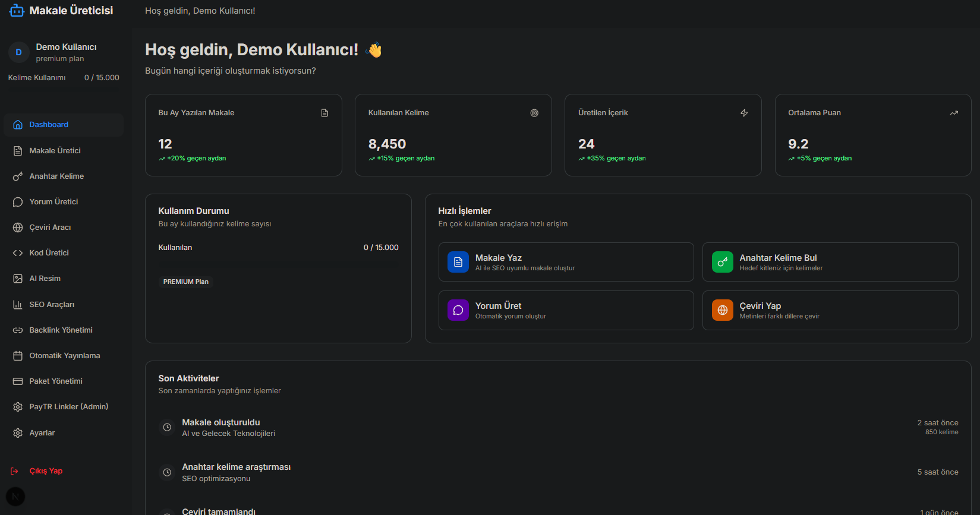Image resolution: width=980 pixels, height=515 pixels.
Task: Click the Anahtar Kelime Bul quick action label
Action: 778,258
